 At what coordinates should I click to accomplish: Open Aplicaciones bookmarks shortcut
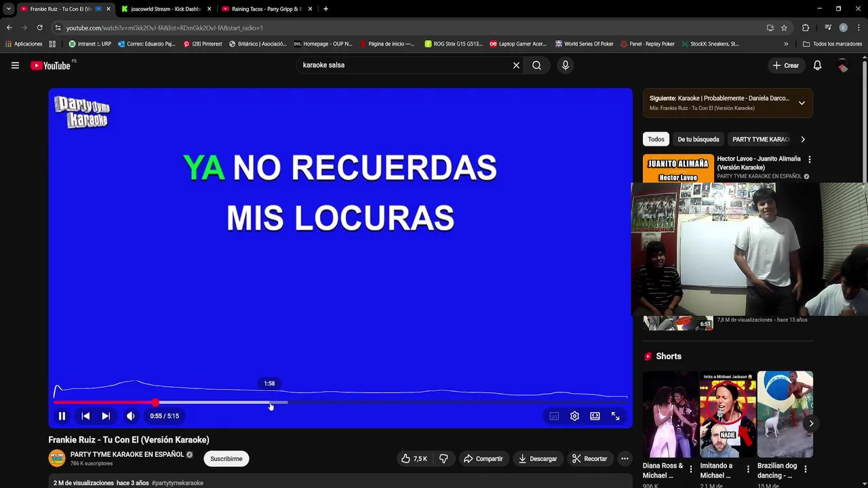[23, 44]
